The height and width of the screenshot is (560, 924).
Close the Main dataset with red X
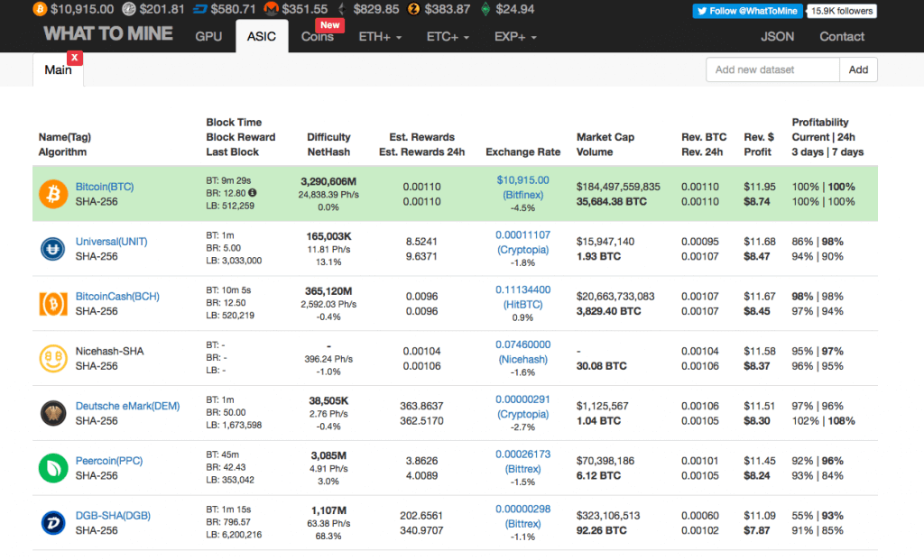pos(75,58)
